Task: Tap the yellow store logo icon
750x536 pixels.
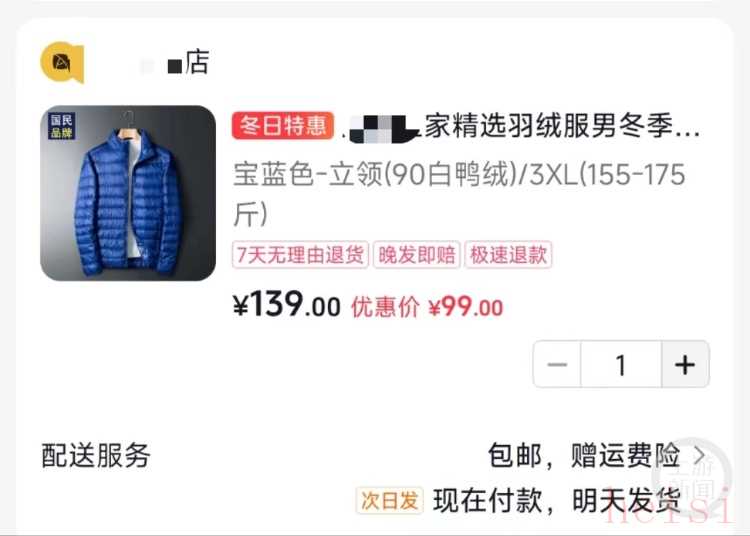Action: 62,62
